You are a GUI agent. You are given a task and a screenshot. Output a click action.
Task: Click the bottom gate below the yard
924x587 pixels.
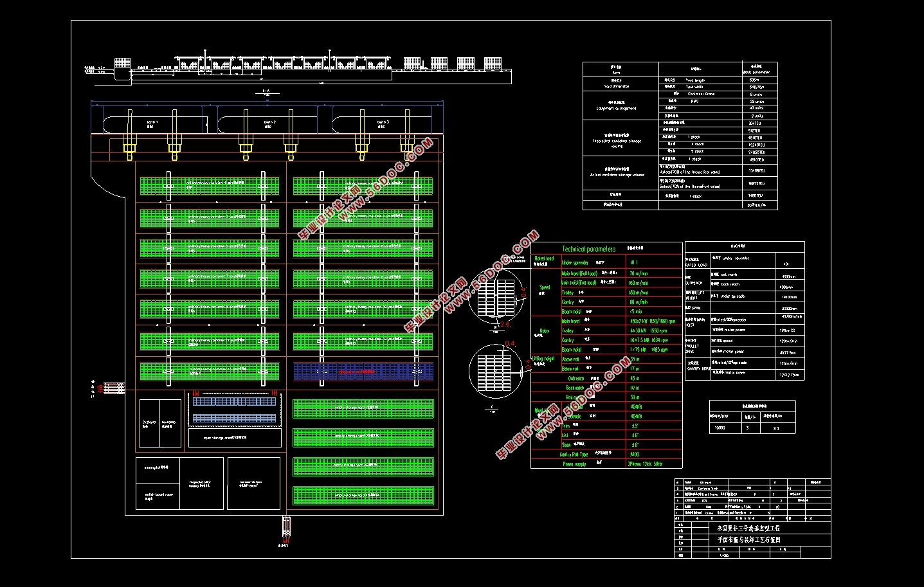click(285, 527)
